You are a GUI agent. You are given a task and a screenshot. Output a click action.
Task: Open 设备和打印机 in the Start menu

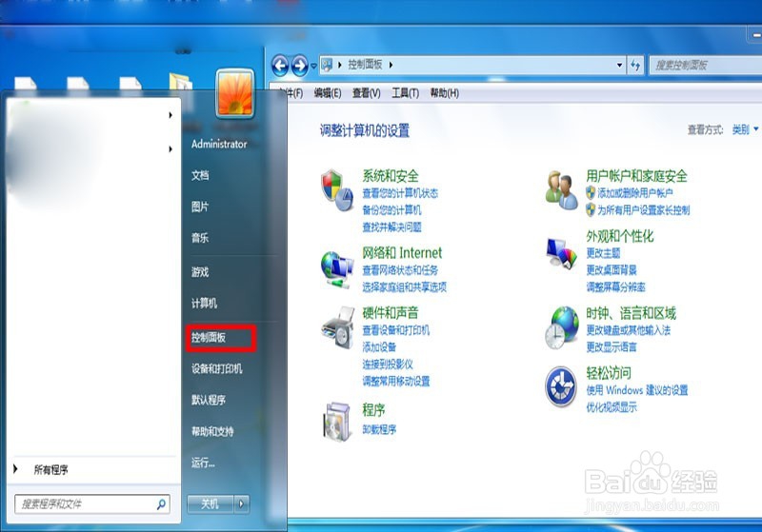(217, 369)
